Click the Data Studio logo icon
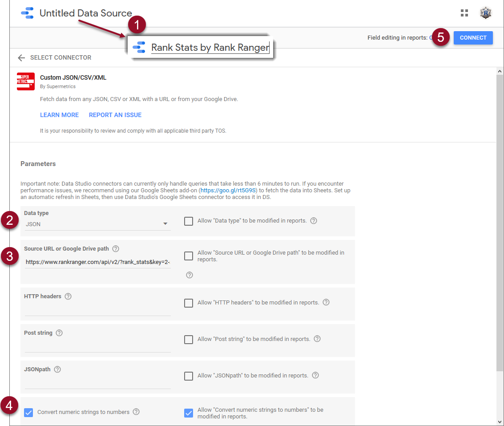Image resolution: width=504 pixels, height=426 pixels. (27, 13)
